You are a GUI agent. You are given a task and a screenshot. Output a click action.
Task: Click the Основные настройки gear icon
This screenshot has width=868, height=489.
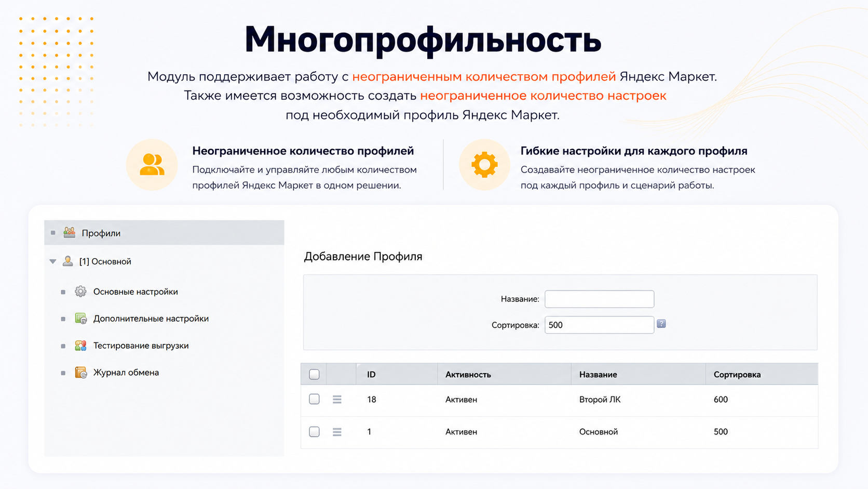(x=80, y=292)
